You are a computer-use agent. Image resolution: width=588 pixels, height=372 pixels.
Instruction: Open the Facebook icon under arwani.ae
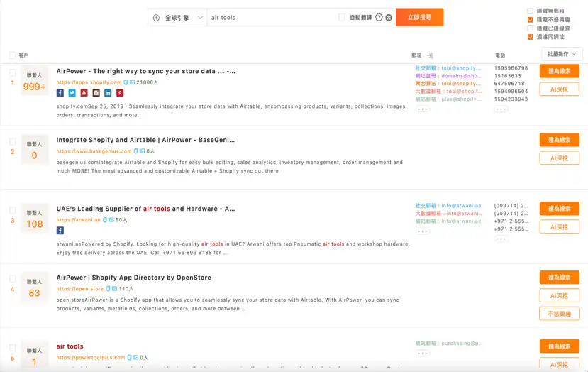[60, 231]
